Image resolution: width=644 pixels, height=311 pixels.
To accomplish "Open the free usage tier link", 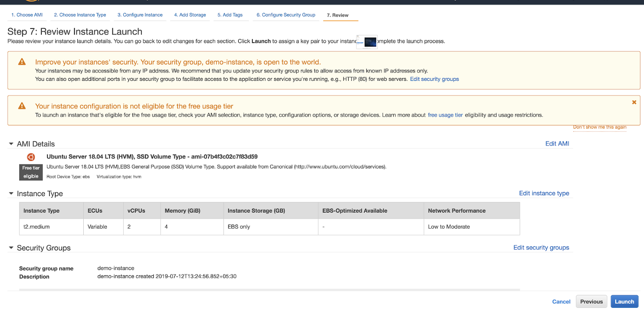I will click(x=445, y=115).
